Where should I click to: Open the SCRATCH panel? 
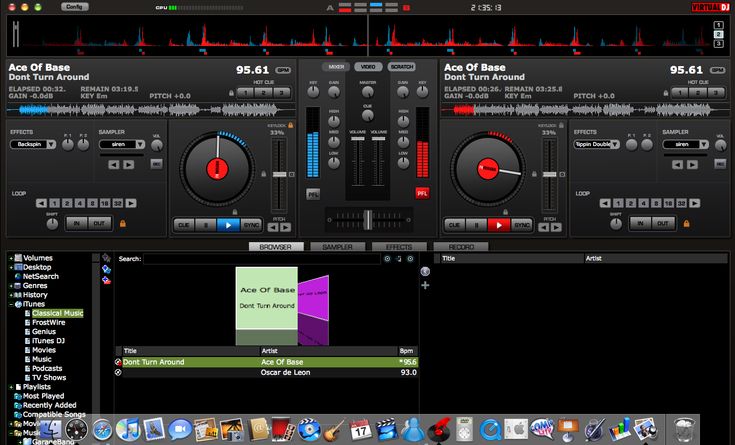402,67
